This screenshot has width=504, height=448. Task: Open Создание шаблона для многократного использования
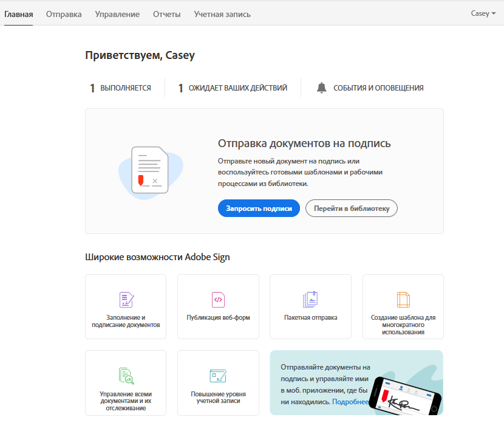click(x=403, y=325)
